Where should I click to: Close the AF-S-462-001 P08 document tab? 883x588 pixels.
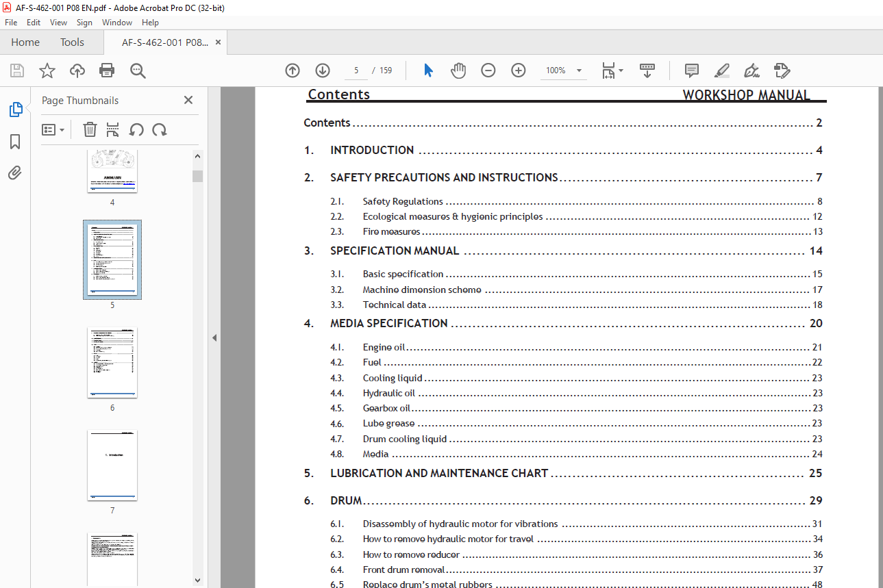219,42
